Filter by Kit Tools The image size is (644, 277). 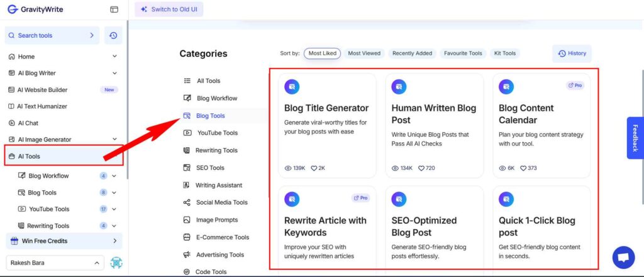pos(505,54)
